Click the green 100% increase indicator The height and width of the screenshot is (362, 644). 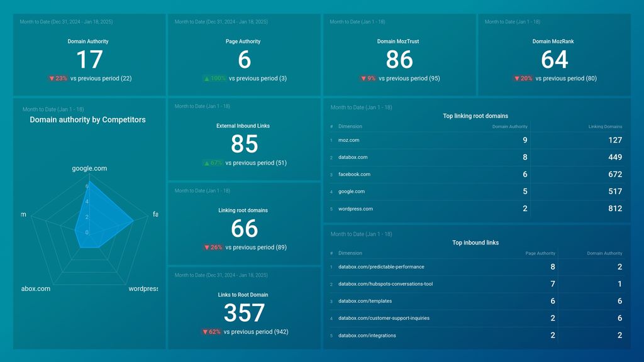pos(215,79)
